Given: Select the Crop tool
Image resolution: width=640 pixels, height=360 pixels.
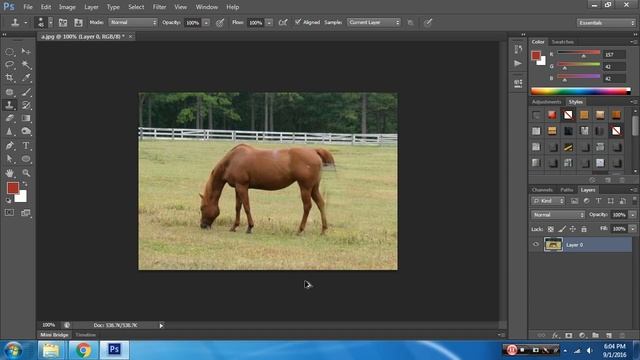Looking at the screenshot, I should pyautogui.click(x=9, y=78).
